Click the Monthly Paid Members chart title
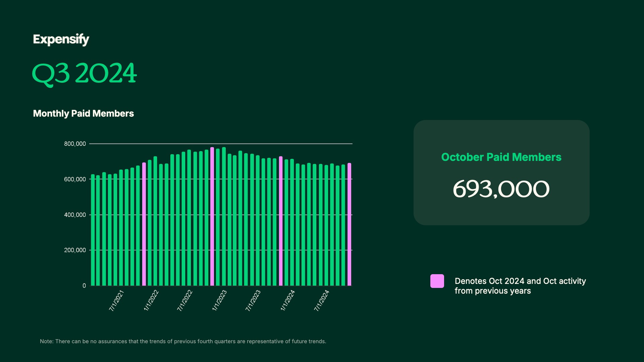 click(x=84, y=114)
